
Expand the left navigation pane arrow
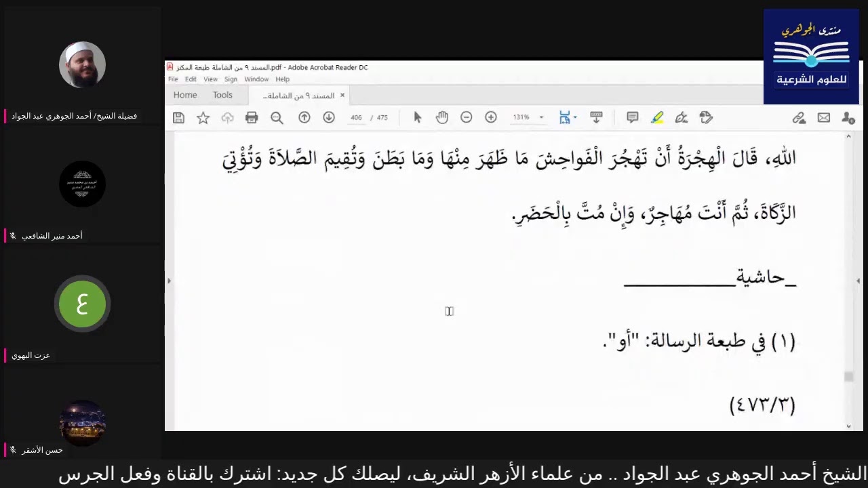[169, 281]
